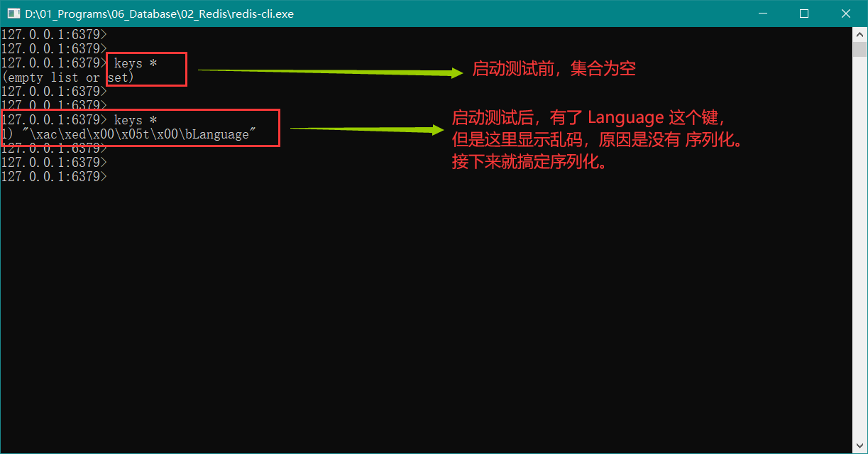Click the topmost 127.0.0.1:6379> prompt line

(x=54, y=34)
